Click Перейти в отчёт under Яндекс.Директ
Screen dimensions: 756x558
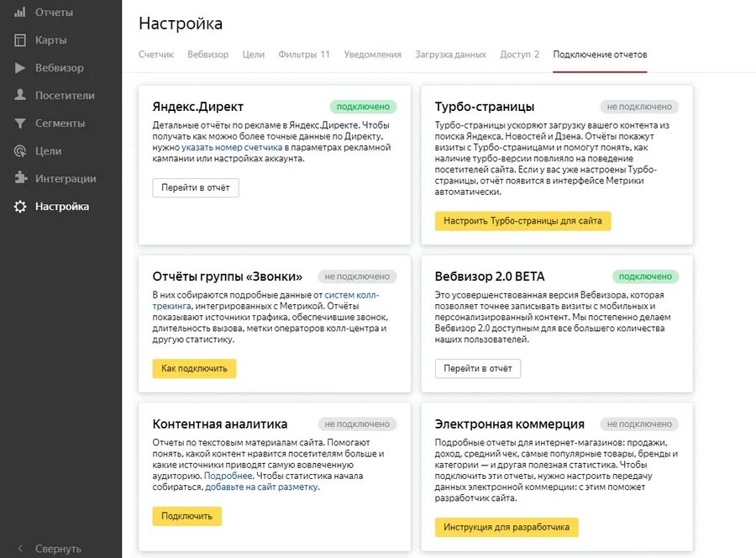[196, 187]
